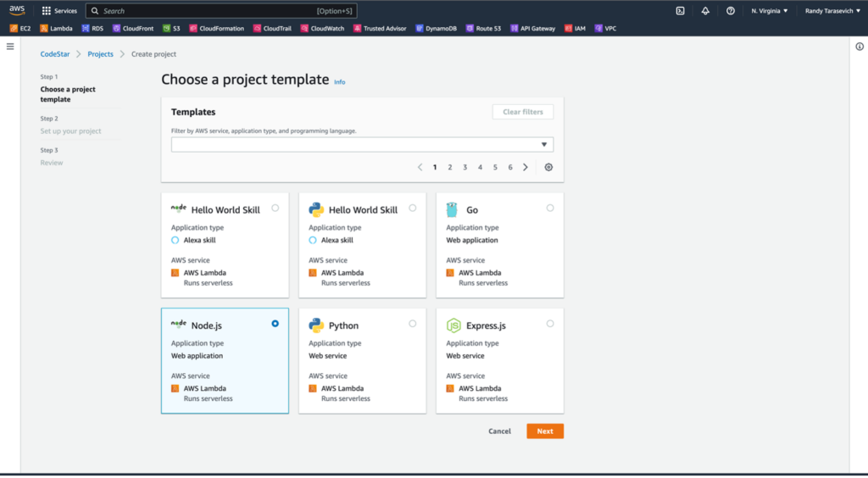Click the Alexa skill icon in first card
The height and width of the screenshot is (478, 868).
pyautogui.click(x=175, y=240)
